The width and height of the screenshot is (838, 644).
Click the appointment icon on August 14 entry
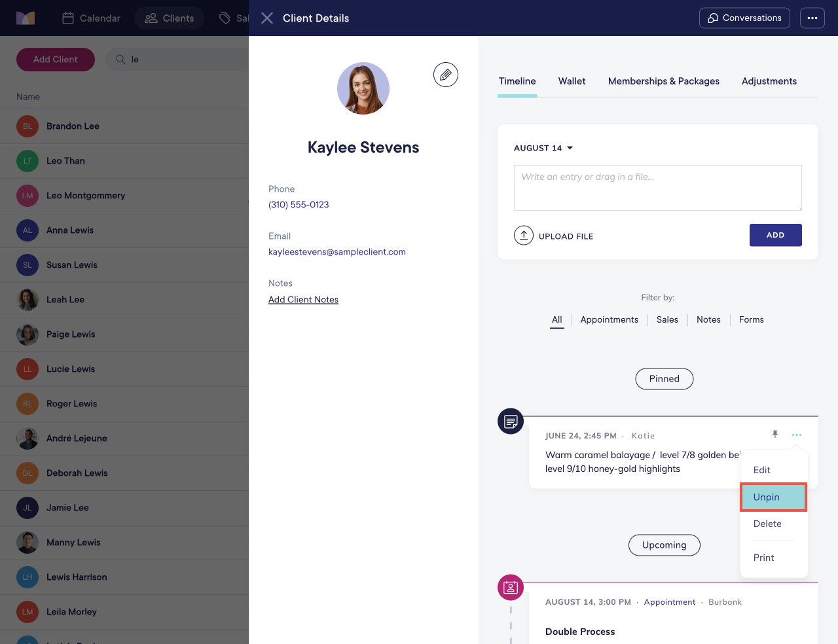click(x=511, y=587)
